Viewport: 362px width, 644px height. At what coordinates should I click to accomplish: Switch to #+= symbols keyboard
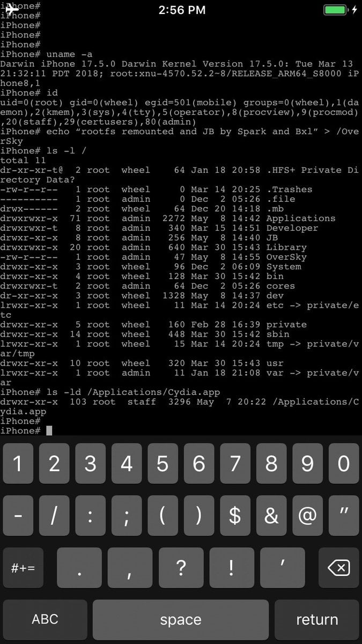(x=23, y=567)
